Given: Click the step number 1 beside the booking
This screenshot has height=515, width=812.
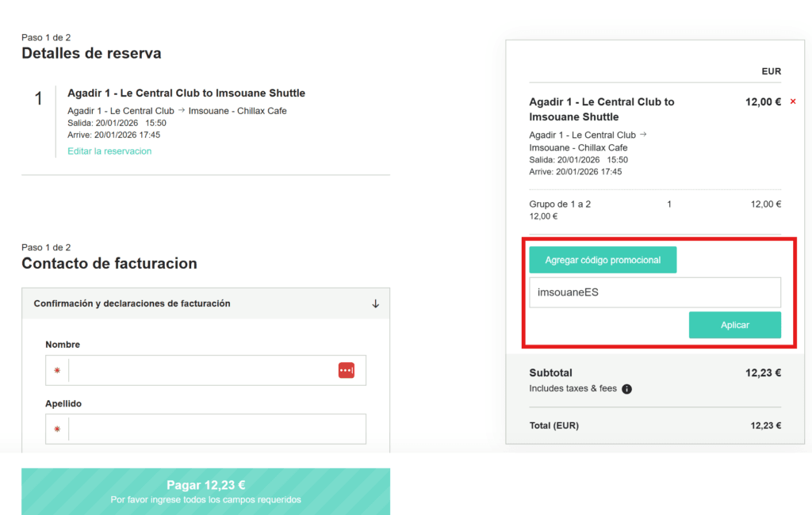Looking at the screenshot, I should pyautogui.click(x=38, y=99).
